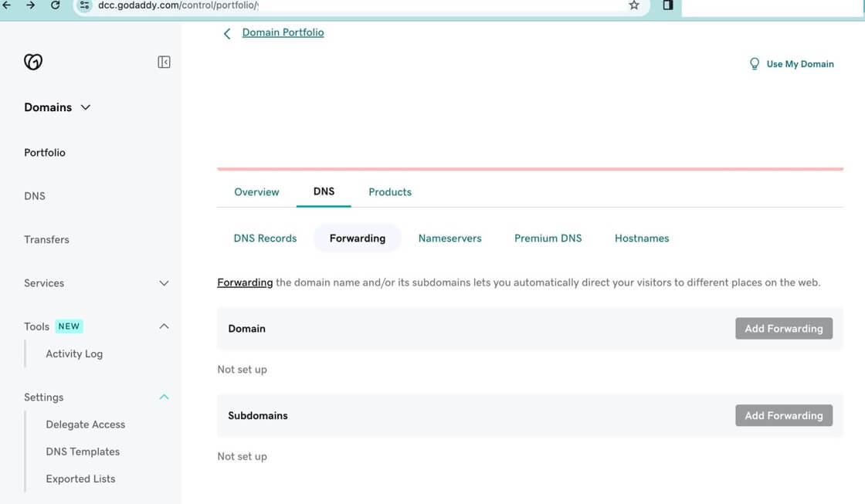Click the site information icon in the address bar
865x504 pixels.
(83, 6)
